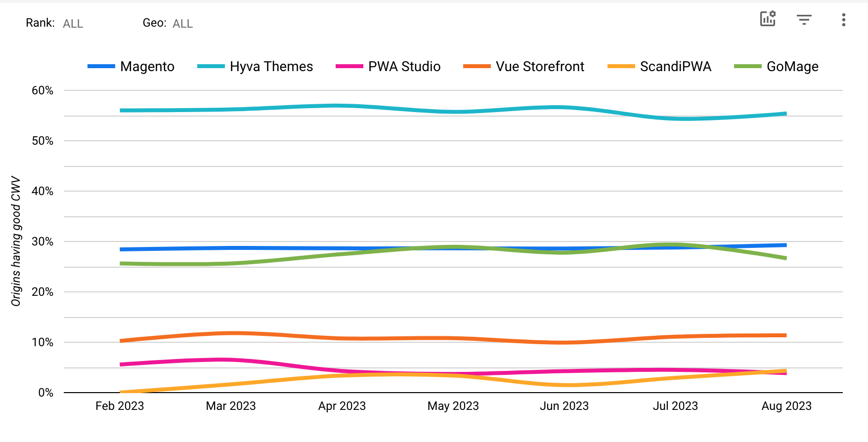The width and height of the screenshot is (868, 442).
Task: Toggle the PWA Studio legend series
Action: 388,66
